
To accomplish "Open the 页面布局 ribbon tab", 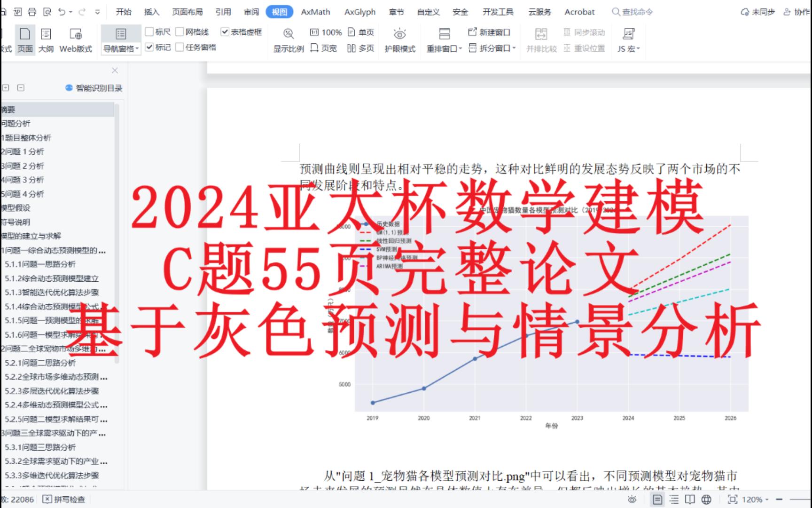I will 187,12.
